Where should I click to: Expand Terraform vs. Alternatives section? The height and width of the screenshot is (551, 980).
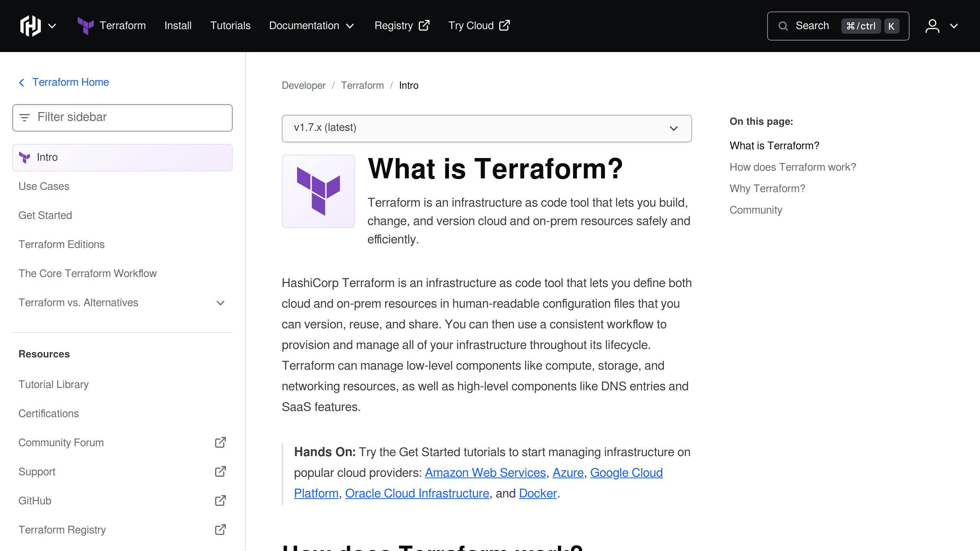tap(122, 303)
